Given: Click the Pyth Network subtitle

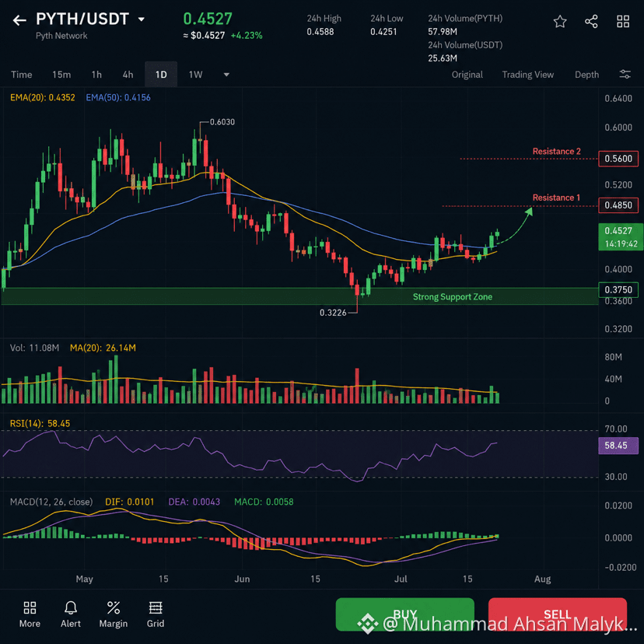Looking at the screenshot, I should tap(61, 36).
